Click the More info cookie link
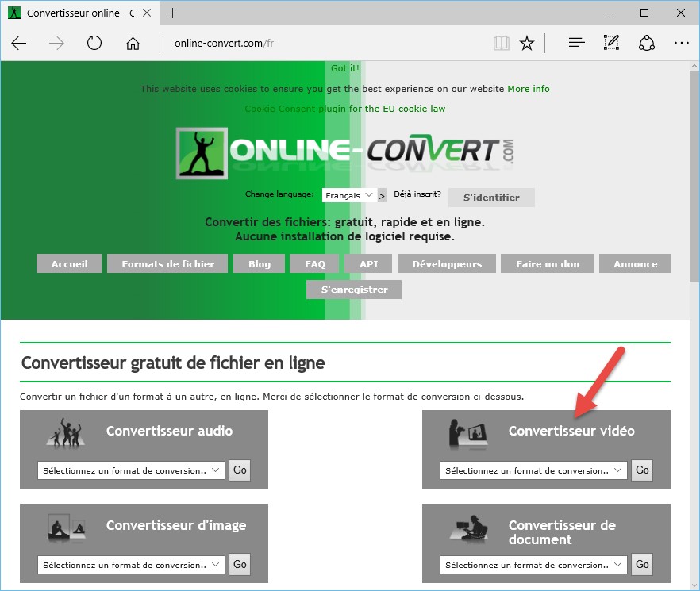 (529, 89)
